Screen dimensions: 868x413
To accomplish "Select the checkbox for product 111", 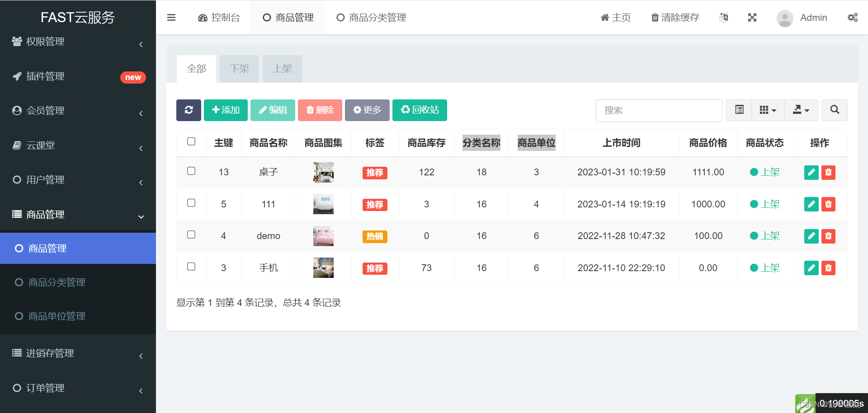I will click(191, 203).
